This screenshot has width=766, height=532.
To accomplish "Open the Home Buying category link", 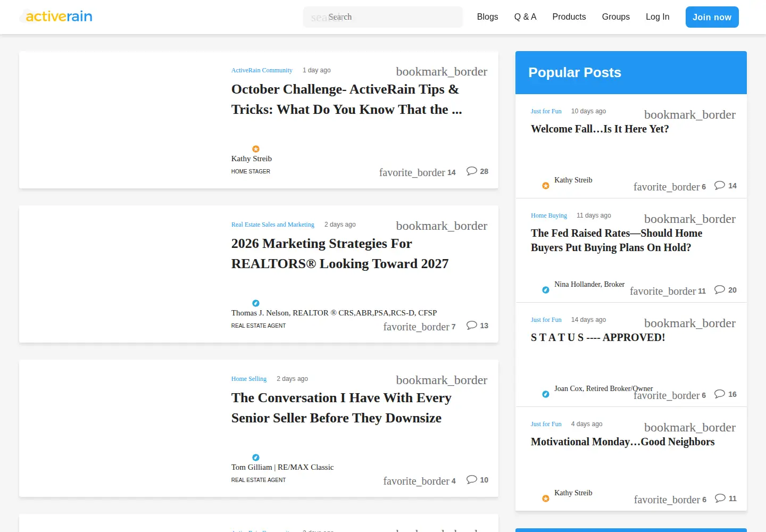I will pos(549,215).
